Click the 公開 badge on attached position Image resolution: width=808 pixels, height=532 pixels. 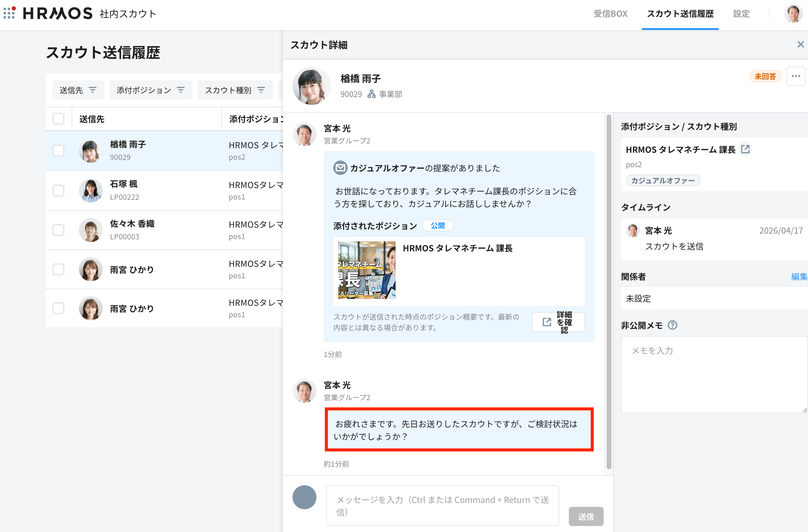438,226
